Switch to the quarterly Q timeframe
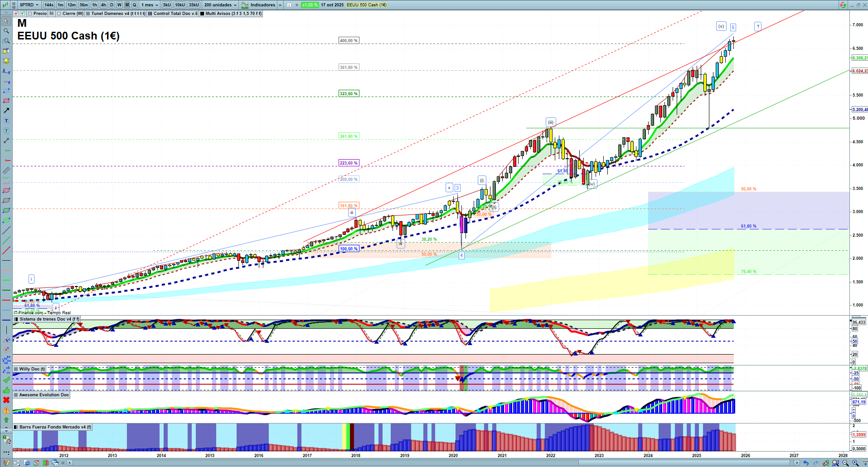The height and width of the screenshot is (467, 868). (134, 5)
